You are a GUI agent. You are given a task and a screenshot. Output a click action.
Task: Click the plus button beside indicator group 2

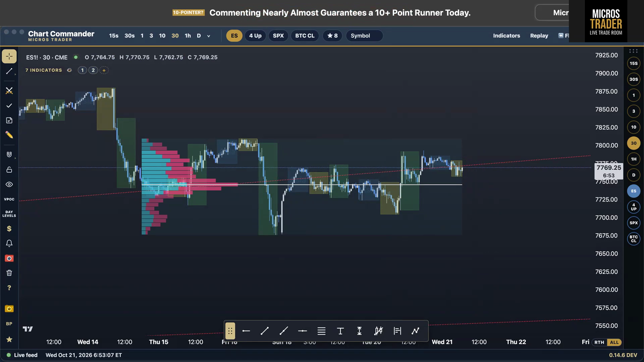(104, 70)
